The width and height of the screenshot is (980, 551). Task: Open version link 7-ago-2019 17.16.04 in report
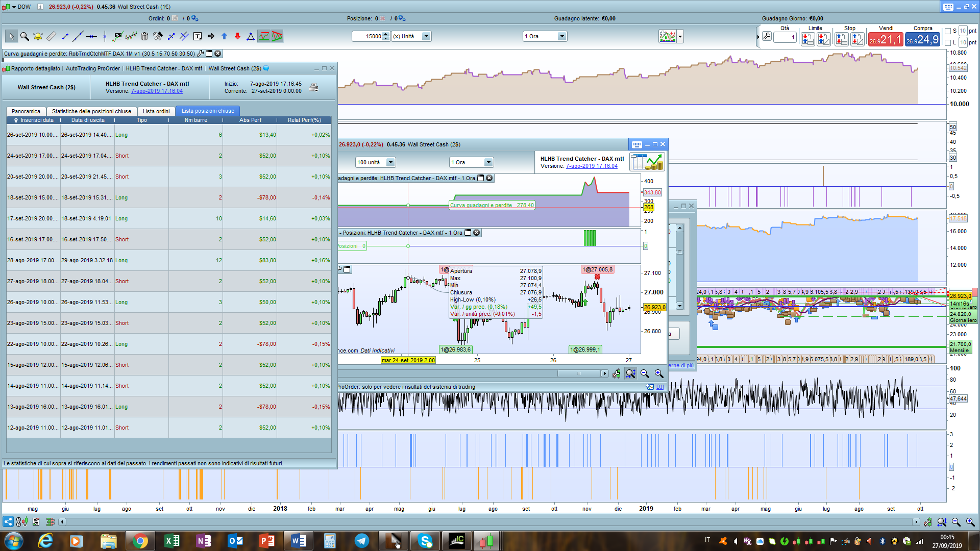(157, 91)
